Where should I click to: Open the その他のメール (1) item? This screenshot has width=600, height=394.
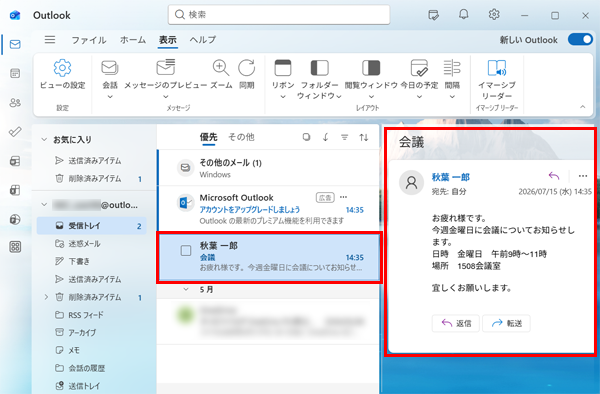pos(268,168)
